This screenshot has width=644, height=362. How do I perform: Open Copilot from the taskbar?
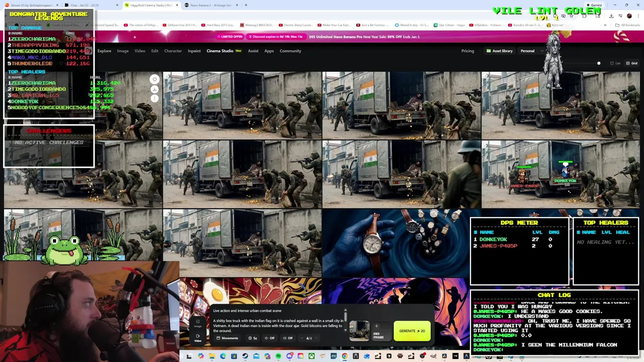pyautogui.click(x=201, y=356)
